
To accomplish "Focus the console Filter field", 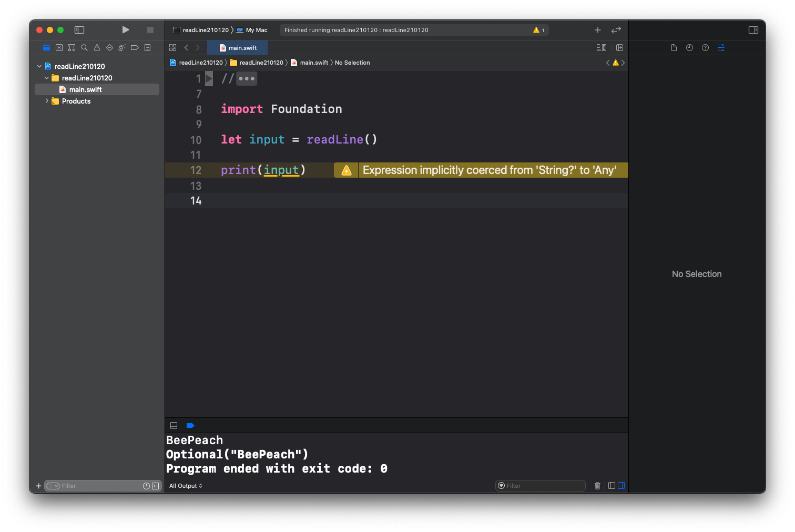I will (541, 486).
